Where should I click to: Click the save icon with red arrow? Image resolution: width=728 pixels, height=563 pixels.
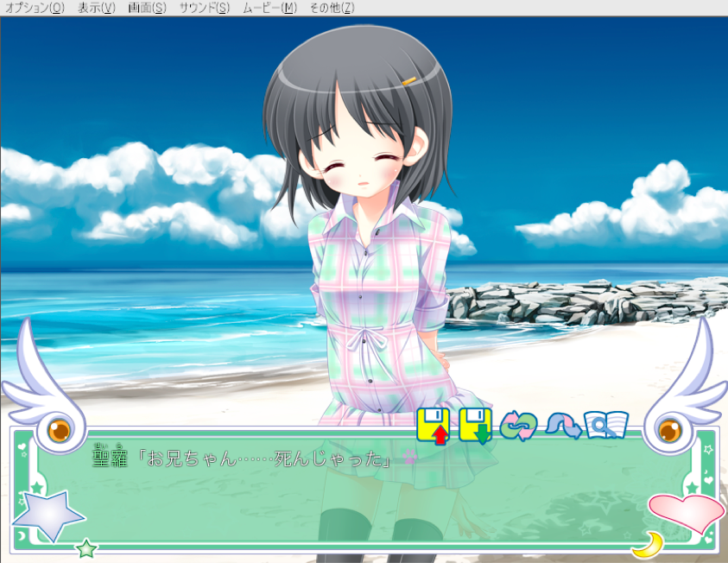coord(434,426)
